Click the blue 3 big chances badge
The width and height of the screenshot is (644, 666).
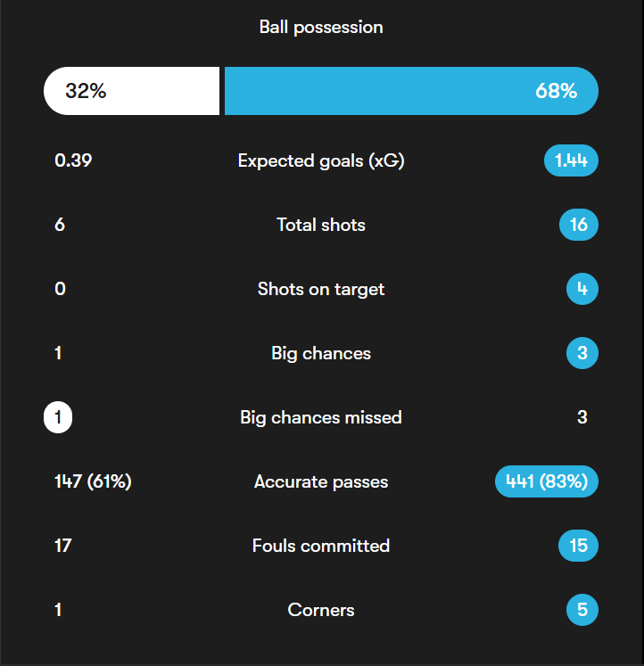pyautogui.click(x=582, y=354)
